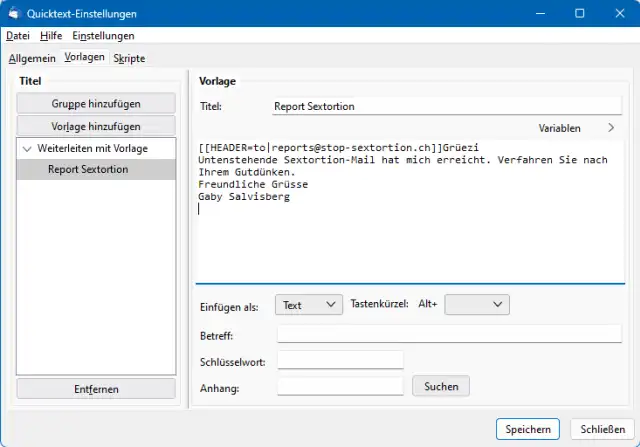
Task: Open the Einstellungen menu
Action: pyautogui.click(x=103, y=36)
